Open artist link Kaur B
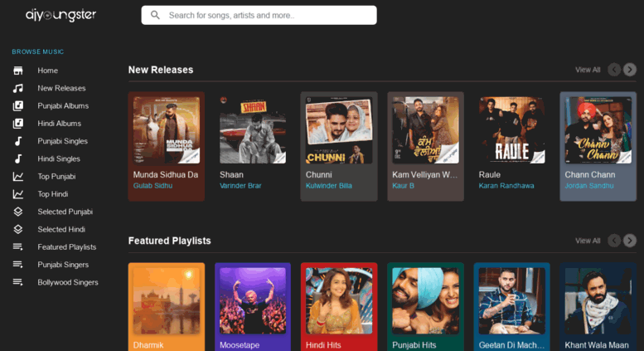The image size is (644, 351). (403, 186)
